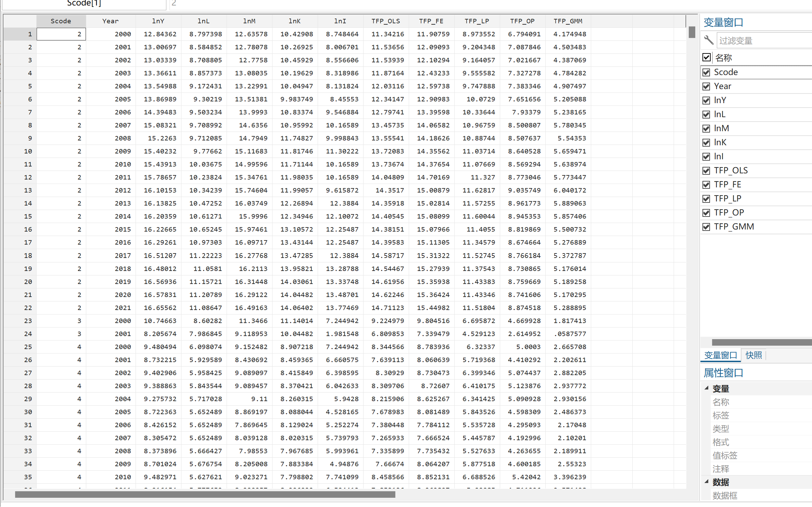This screenshot has width=812, height=507.
Task: Switch to the 变量窗口 tab
Action: (x=721, y=355)
